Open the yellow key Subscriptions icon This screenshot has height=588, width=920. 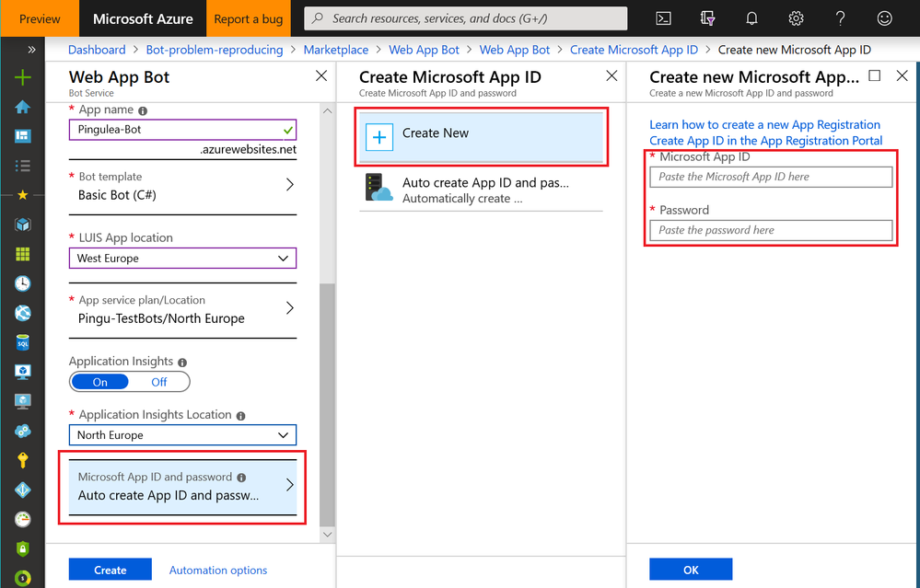(x=22, y=460)
